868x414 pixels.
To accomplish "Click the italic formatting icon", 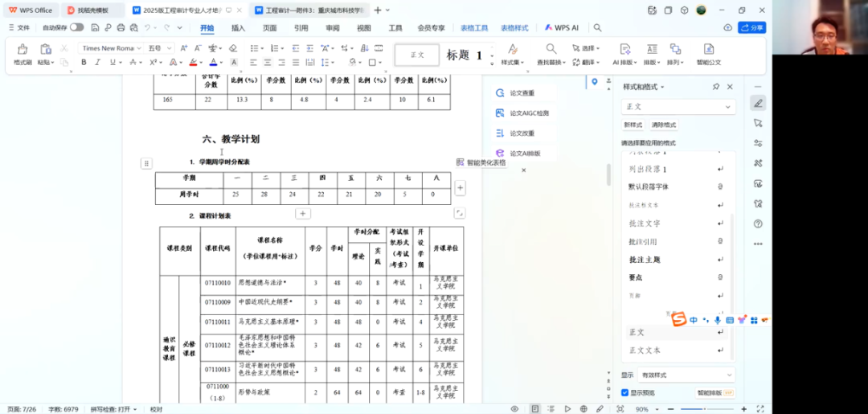I will click(x=97, y=63).
